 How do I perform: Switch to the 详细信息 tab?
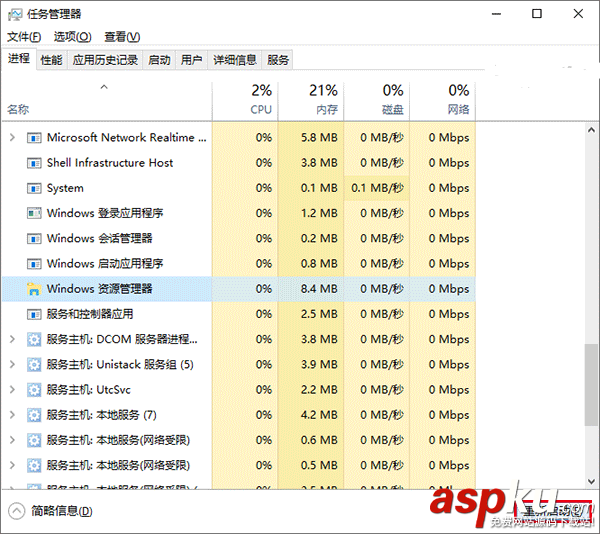click(x=235, y=60)
